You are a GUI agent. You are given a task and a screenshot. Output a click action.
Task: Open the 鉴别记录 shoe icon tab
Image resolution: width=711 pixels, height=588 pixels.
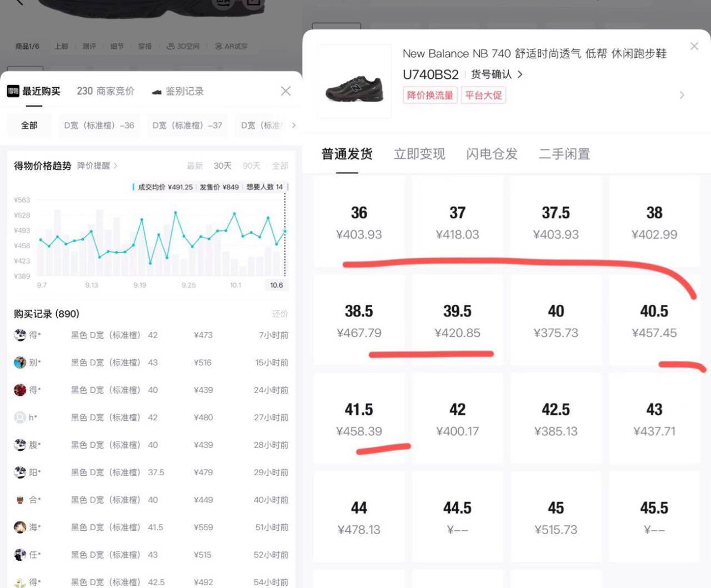[178, 91]
